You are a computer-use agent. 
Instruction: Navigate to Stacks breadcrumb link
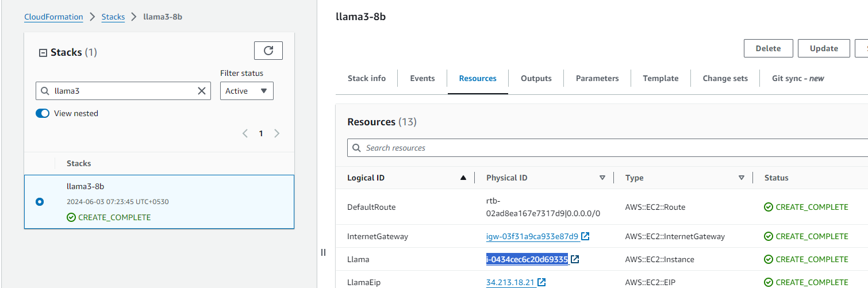(113, 17)
